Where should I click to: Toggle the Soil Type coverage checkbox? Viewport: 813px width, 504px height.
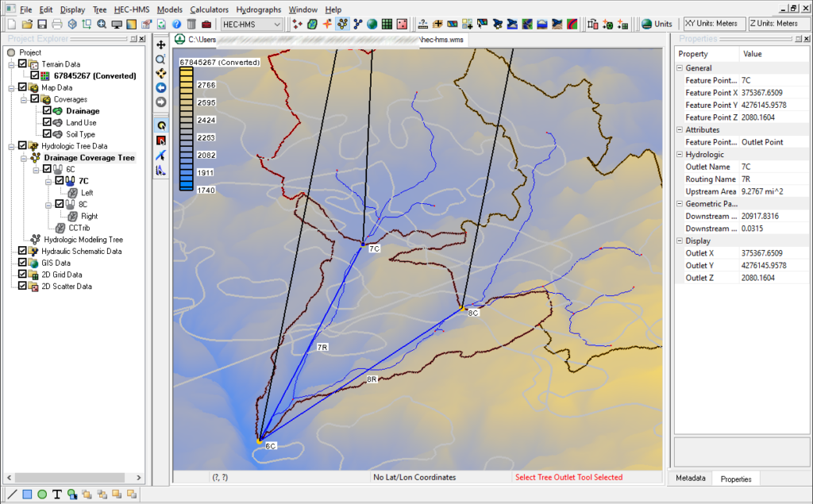(x=47, y=134)
